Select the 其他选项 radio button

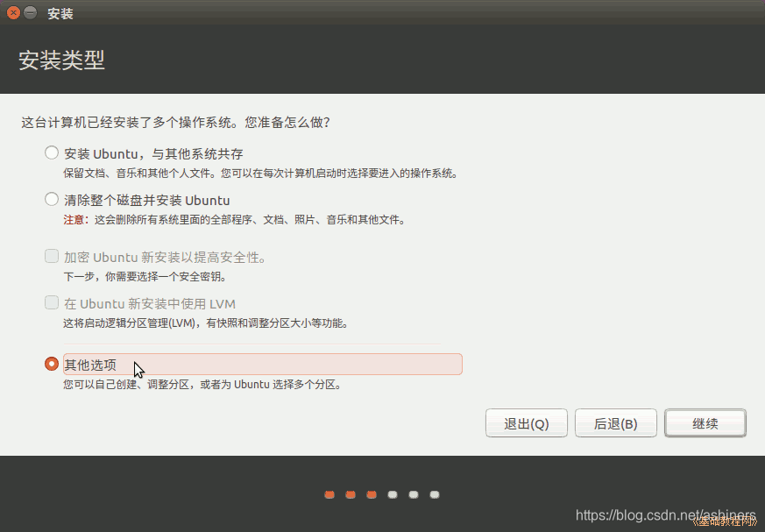[52, 364]
